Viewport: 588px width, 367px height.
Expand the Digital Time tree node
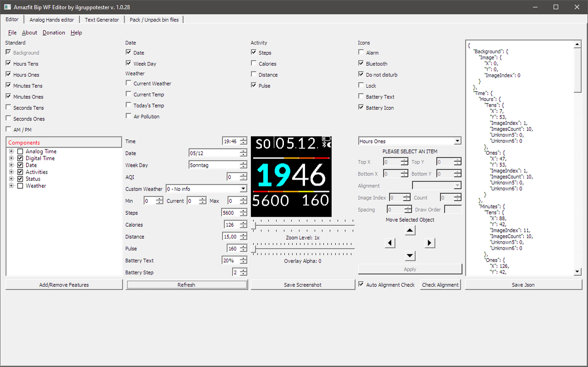[x=11, y=158]
